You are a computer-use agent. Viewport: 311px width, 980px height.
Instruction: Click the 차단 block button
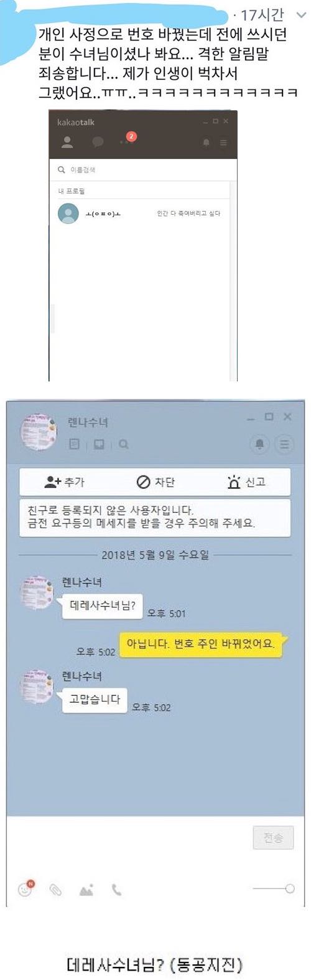[x=155, y=482]
